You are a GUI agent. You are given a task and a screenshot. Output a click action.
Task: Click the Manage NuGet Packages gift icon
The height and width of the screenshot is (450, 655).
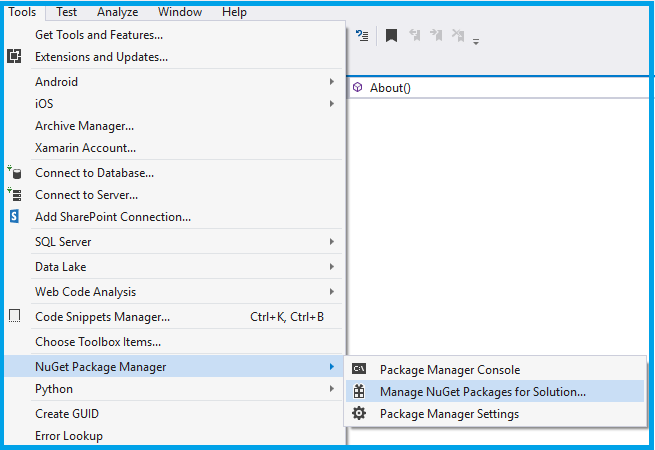pos(359,391)
